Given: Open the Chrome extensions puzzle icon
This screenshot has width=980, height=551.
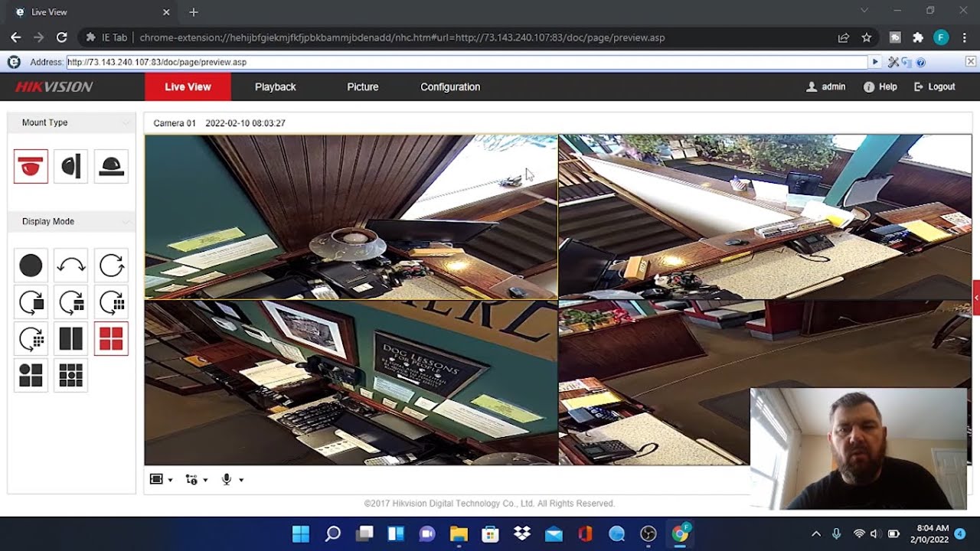Looking at the screenshot, I should [x=918, y=37].
